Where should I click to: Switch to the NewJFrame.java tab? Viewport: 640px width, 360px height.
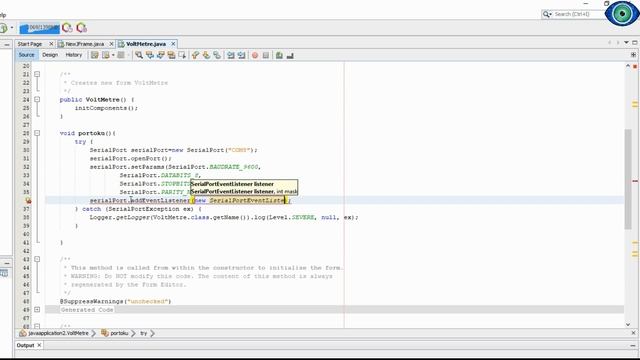click(x=84, y=44)
